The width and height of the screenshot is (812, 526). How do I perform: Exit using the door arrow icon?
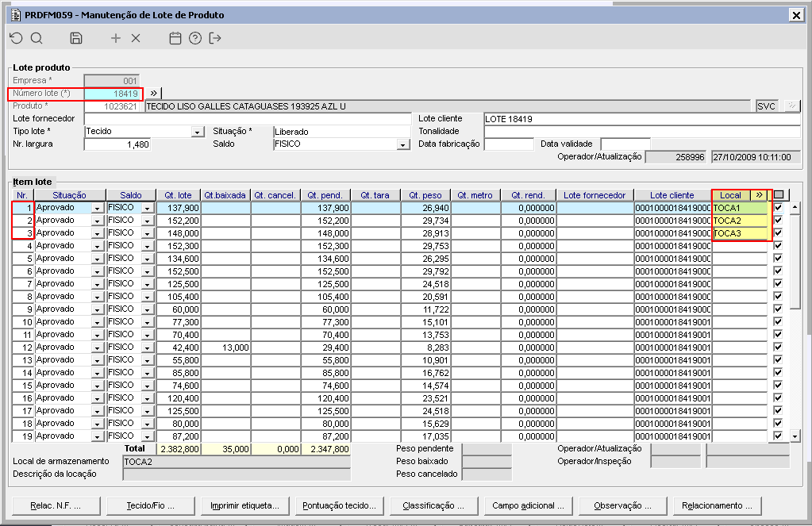click(215, 38)
